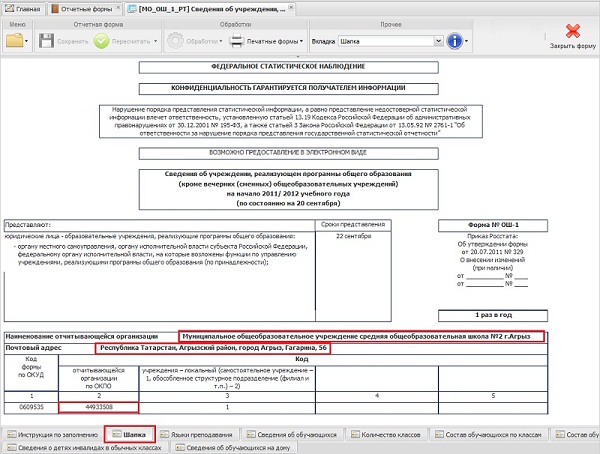Viewport: 600px width, 454px height.
Task: Click the red Закрыть форму X icon
Action: pyautogui.click(x=573, y=31)
